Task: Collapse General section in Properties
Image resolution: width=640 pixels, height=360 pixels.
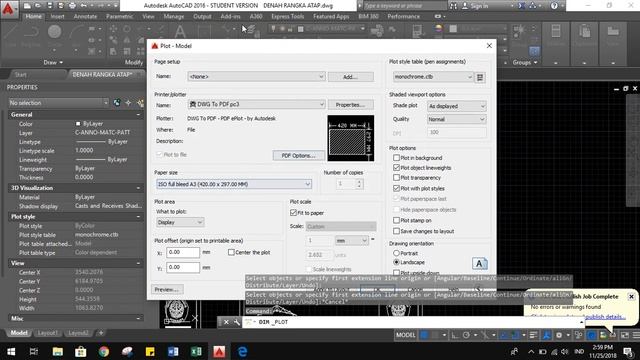Action: coord(139,115)
